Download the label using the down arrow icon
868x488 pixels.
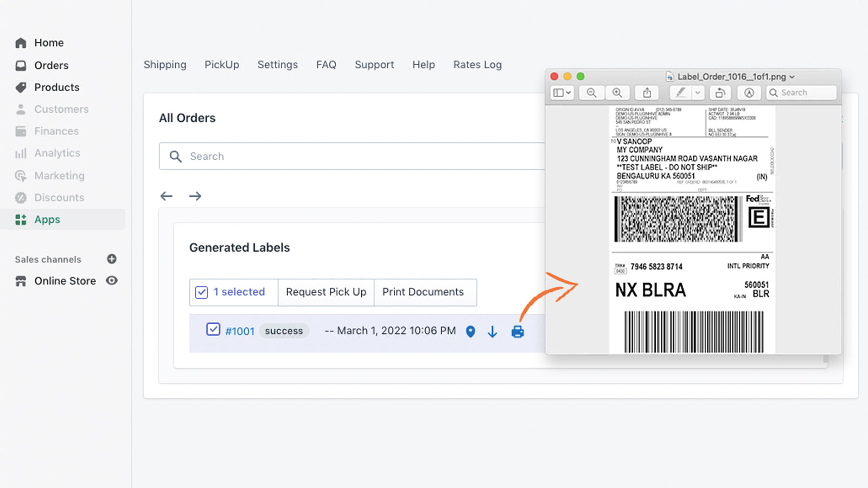click(492, 331)
